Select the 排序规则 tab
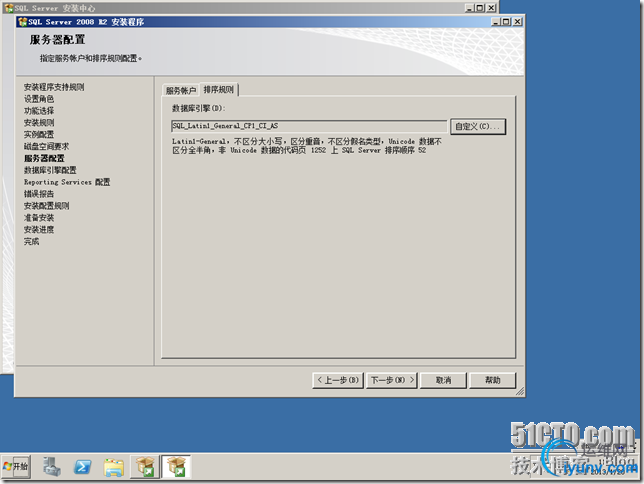Image resolution: width=644 pixels, height=484 pixels. click(x=218, y=89)
